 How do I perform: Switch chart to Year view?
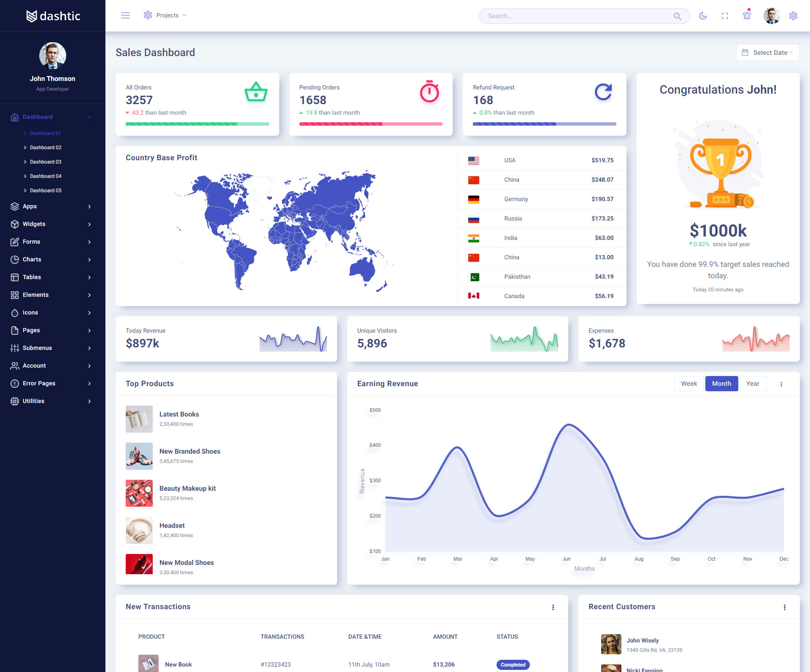(753, 384)
